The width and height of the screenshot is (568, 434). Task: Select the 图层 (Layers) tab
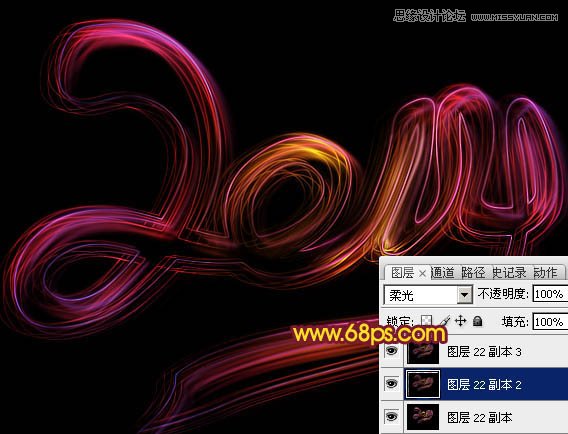tap(402, 273)
